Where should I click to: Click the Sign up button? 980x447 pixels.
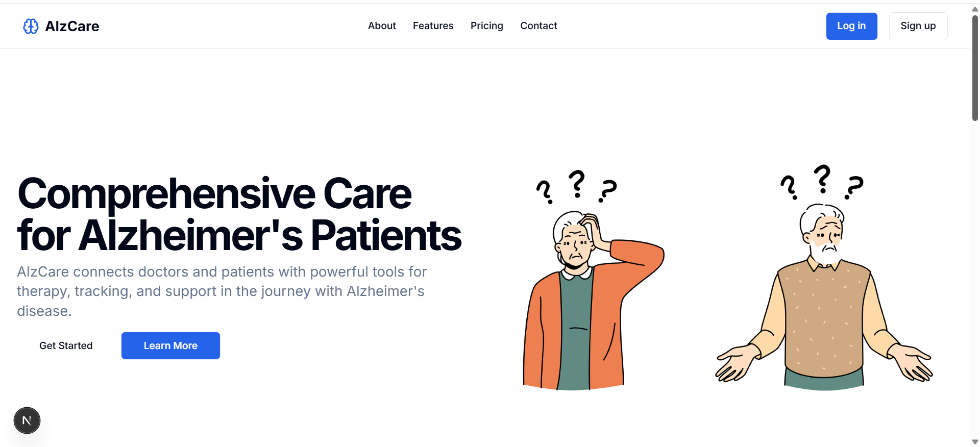click(918, 26)
